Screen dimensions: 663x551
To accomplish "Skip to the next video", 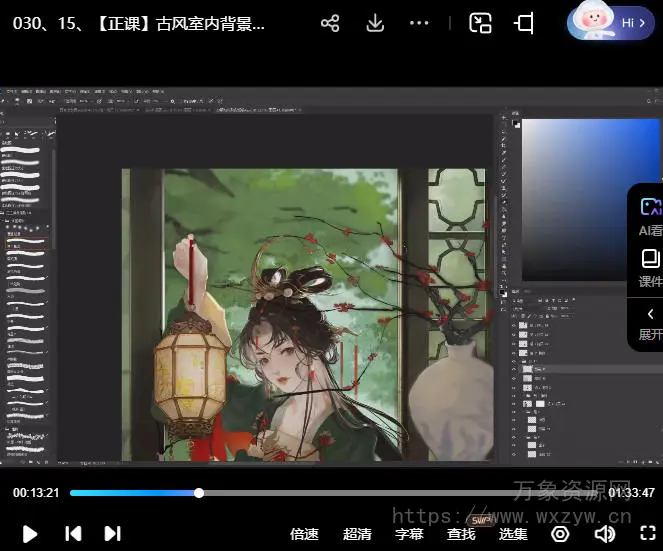I will [x=113, y=534].
